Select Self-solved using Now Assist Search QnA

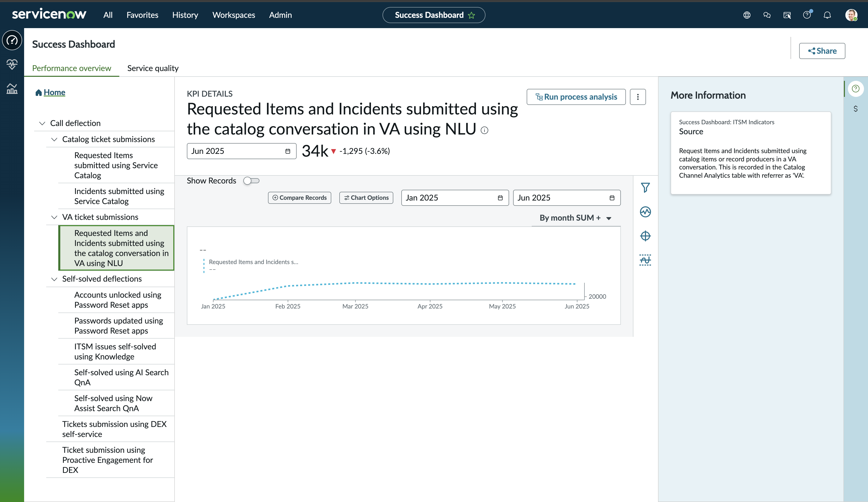point(117,403)
